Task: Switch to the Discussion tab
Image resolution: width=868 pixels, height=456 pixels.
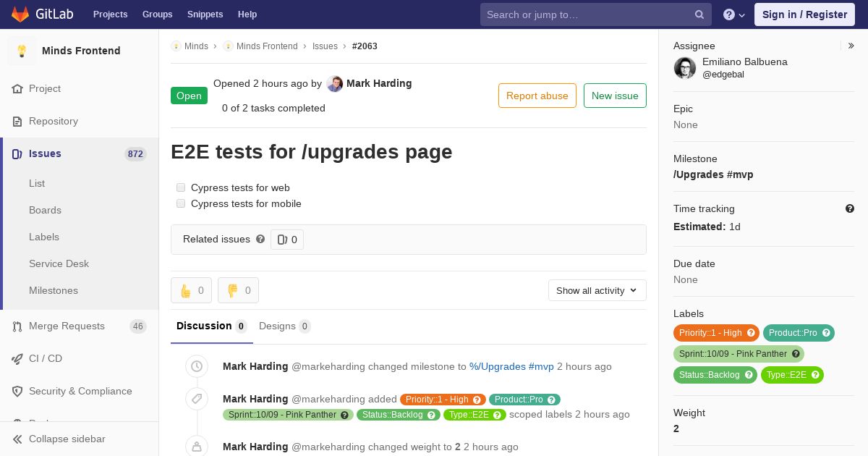Action: [x=212, y=326]
